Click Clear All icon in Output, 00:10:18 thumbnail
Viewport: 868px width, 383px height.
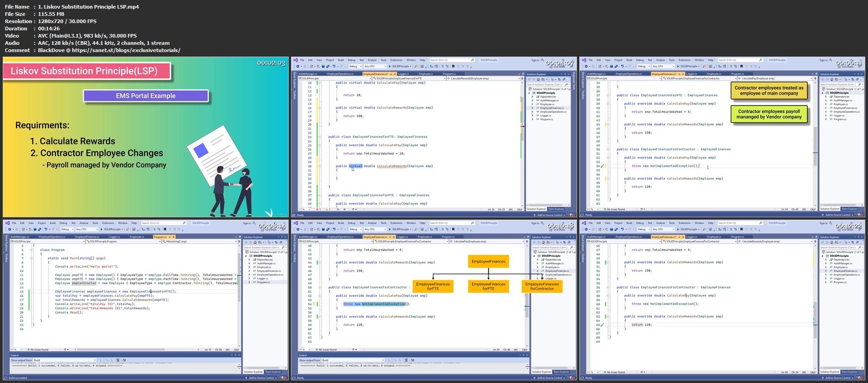tap(406, 360)
